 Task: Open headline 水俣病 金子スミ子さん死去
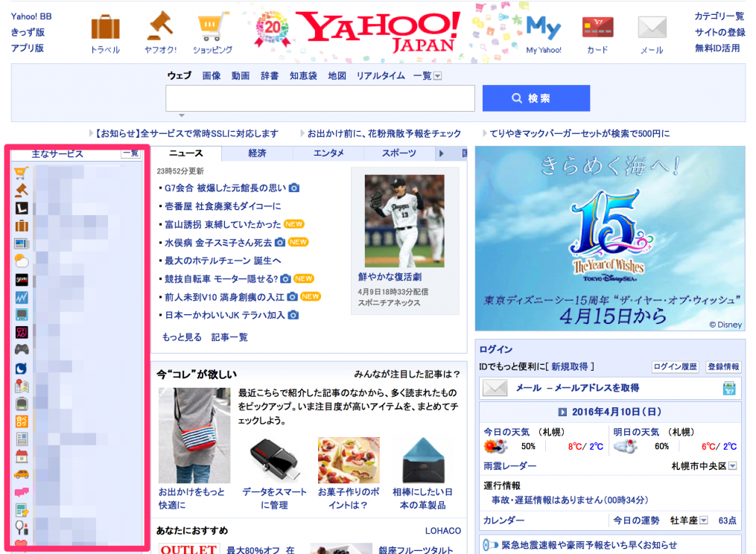pos(218,243)
